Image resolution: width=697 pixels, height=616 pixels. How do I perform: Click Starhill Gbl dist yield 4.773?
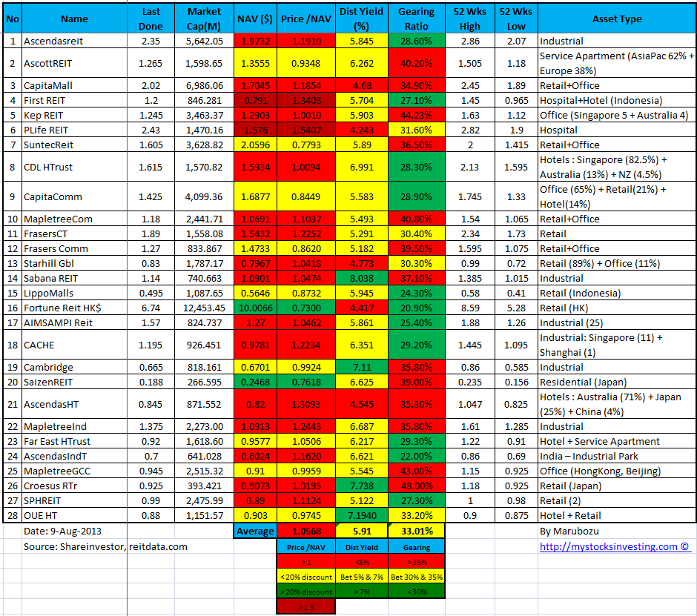[361, 264]
